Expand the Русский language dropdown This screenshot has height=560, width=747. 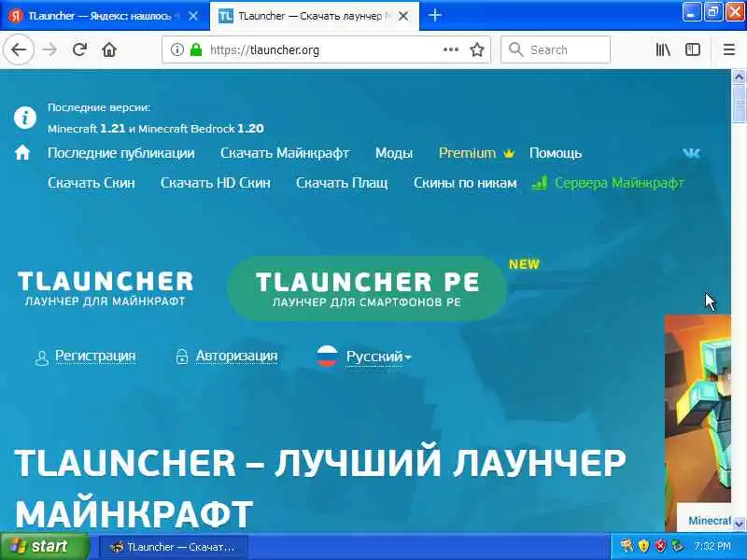tap(379, 357)
